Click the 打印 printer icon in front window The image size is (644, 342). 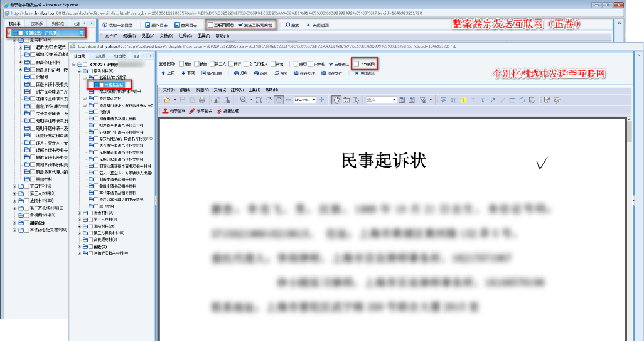click(x=236, y=73)
